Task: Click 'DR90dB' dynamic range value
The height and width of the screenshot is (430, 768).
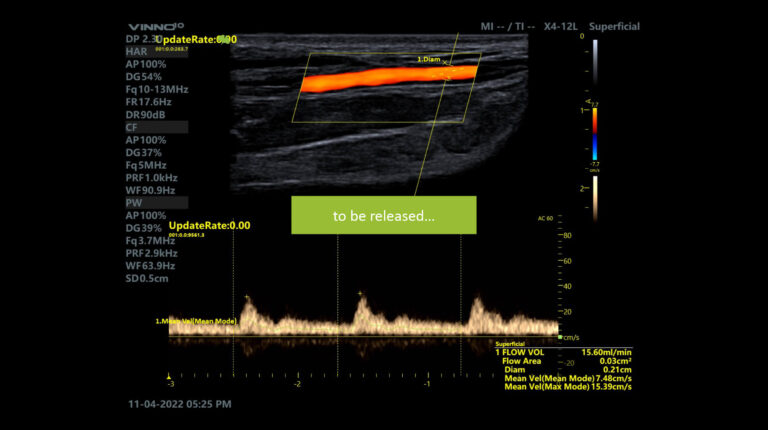Action: coord(145,115)
